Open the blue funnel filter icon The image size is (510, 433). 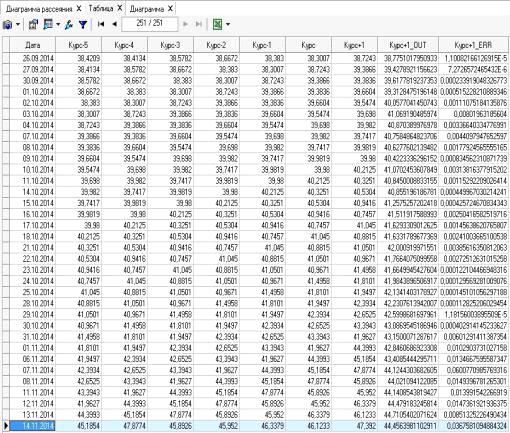tap(83, 24)
